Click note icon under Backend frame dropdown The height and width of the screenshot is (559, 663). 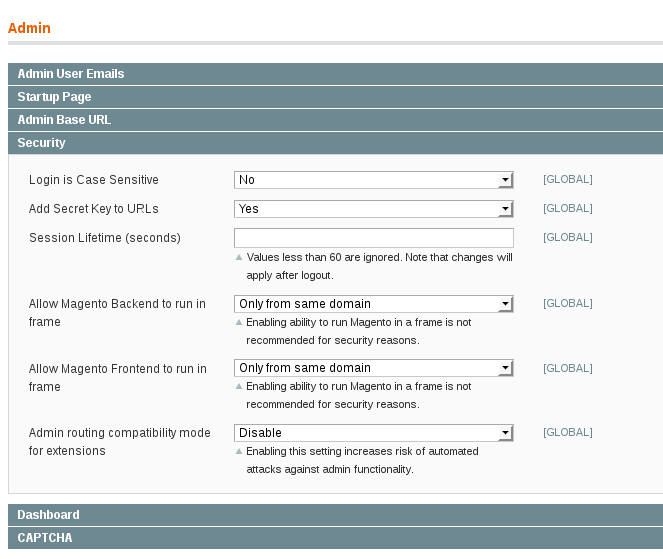pos(239,322)
